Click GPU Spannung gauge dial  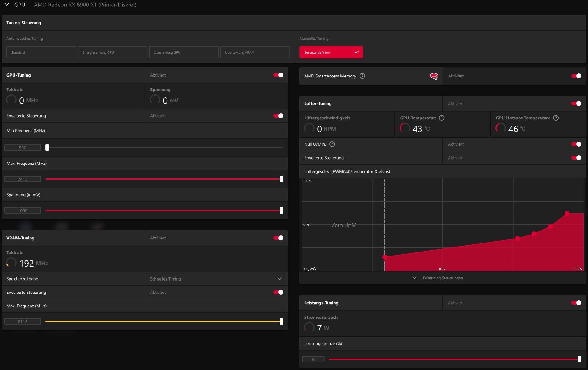pyautogui.click(x=155, y=100)
